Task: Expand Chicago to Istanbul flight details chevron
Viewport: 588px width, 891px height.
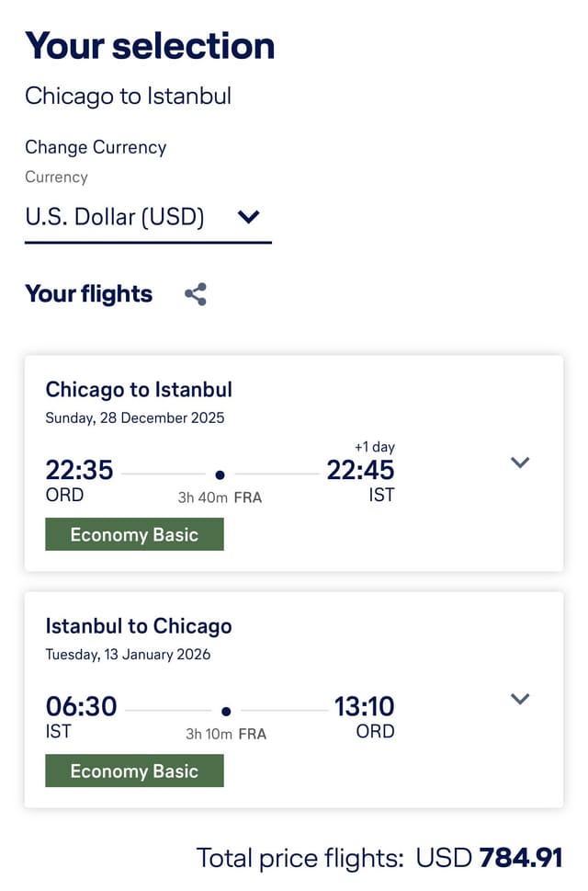Action: click(520, 462)
